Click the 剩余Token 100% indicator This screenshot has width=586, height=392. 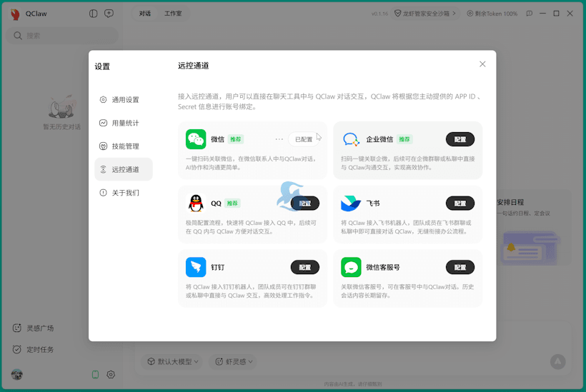click(492, 14)
